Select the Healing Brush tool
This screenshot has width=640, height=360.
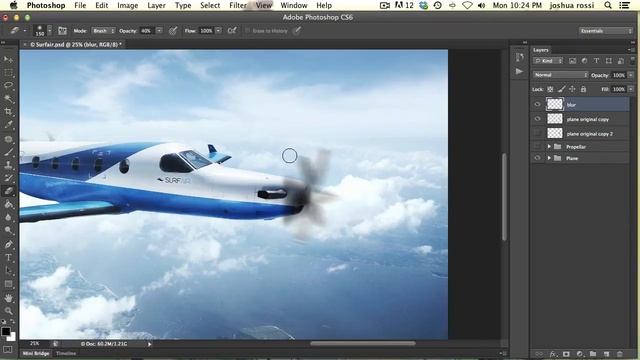pos(8,139)
